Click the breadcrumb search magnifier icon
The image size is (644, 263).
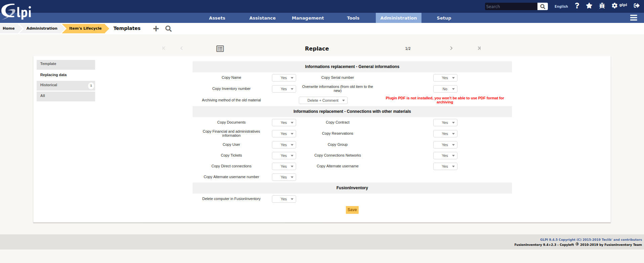pos(168,29)
